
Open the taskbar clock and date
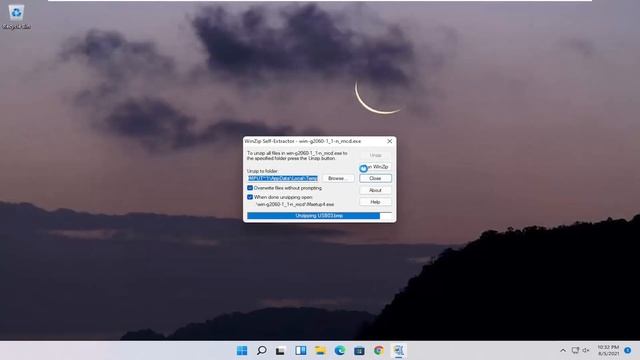608,351
